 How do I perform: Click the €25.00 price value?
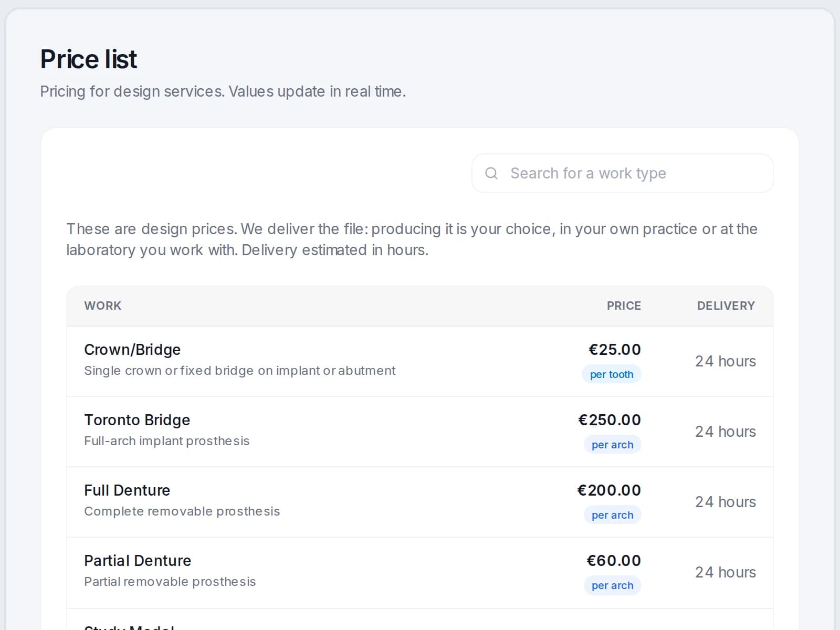[615, 350]
